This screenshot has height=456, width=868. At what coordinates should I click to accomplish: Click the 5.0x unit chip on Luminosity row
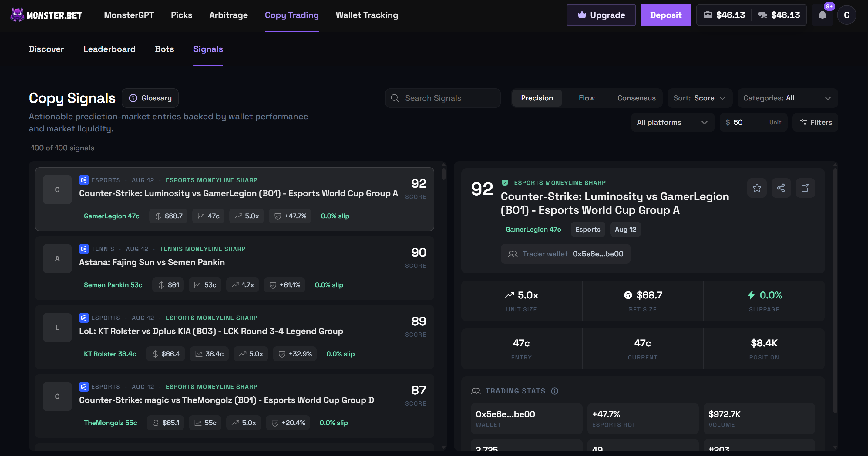point(247,216)
